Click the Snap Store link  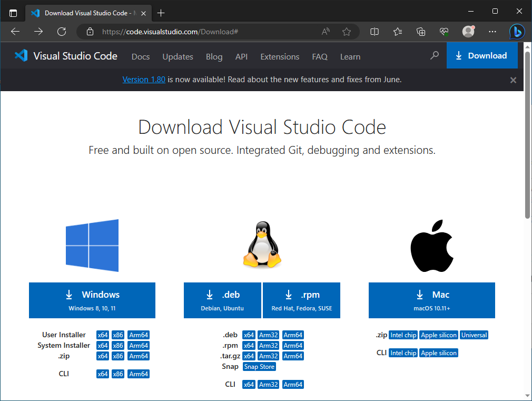[259, 367]
